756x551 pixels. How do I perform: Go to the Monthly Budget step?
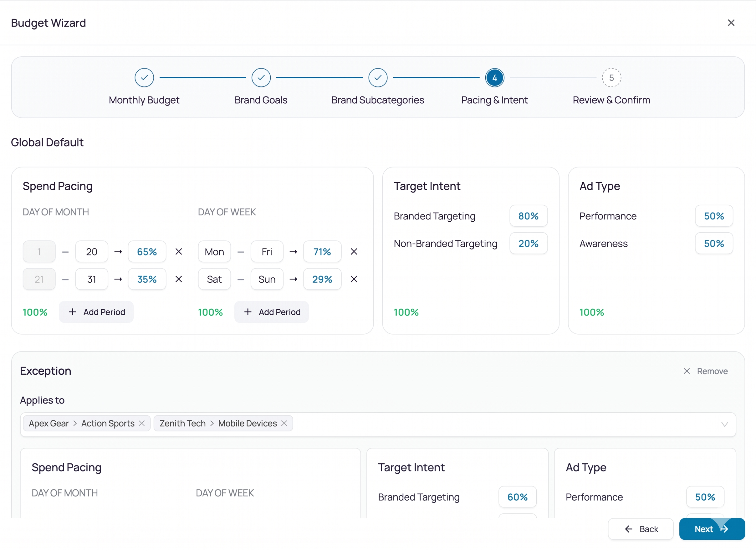coord(144,78)
